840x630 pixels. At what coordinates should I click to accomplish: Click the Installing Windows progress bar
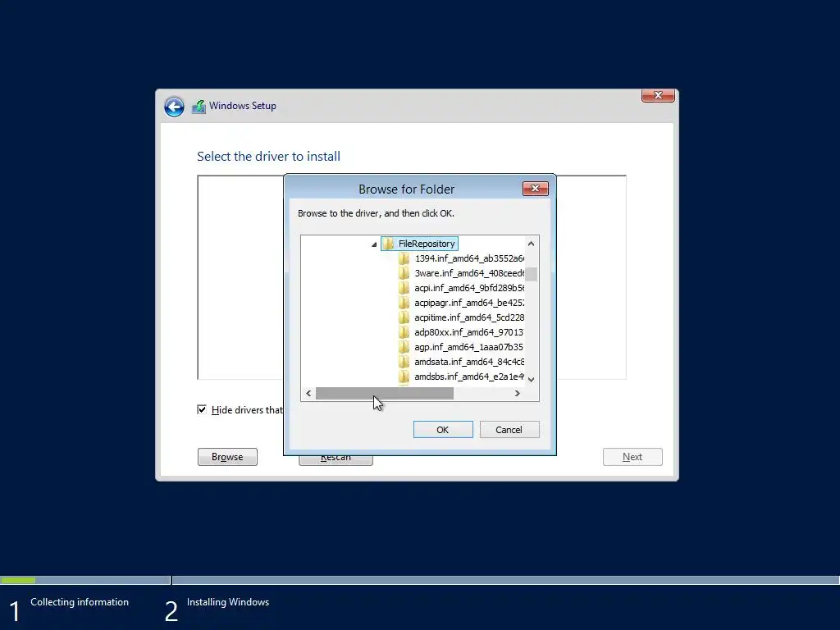pos(505,580)
